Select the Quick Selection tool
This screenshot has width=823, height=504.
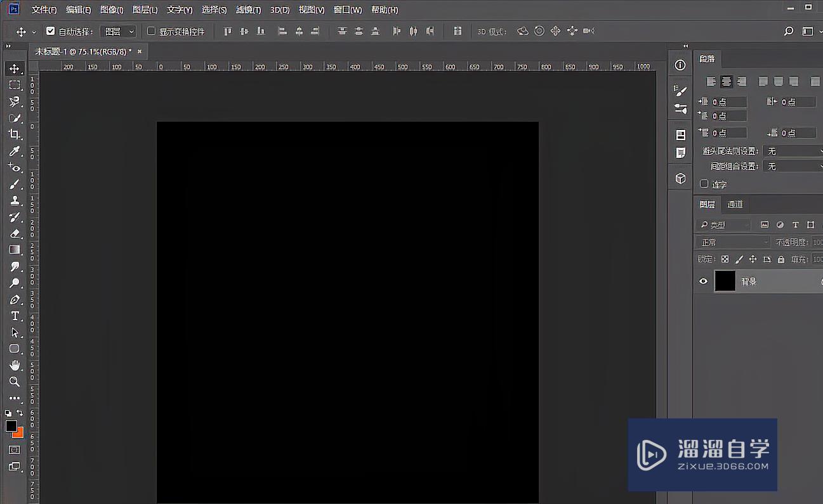14,118
